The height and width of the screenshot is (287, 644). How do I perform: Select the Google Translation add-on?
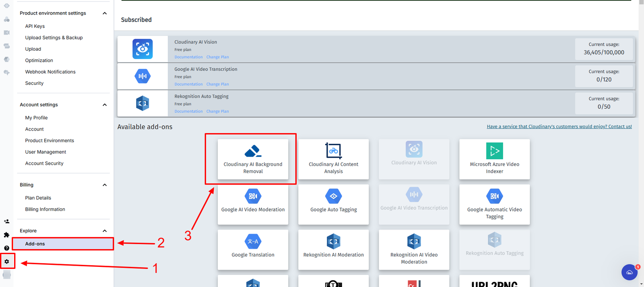(x=253, y=249)
